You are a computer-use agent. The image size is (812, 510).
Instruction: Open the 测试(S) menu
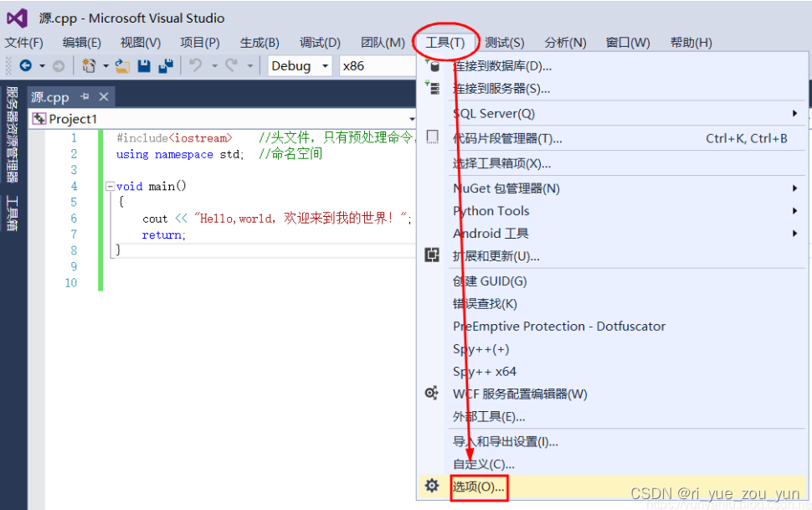click(x=505, y=43)
